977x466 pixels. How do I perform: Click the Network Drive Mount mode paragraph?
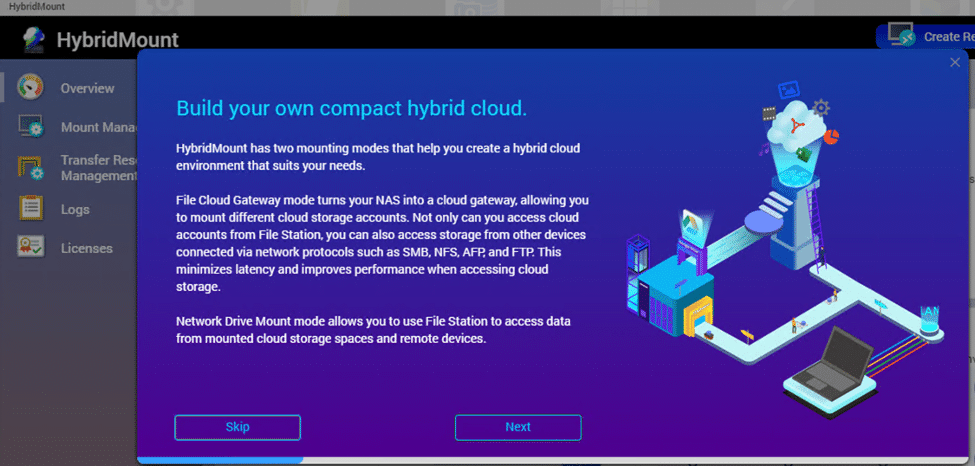coord(373,331)
